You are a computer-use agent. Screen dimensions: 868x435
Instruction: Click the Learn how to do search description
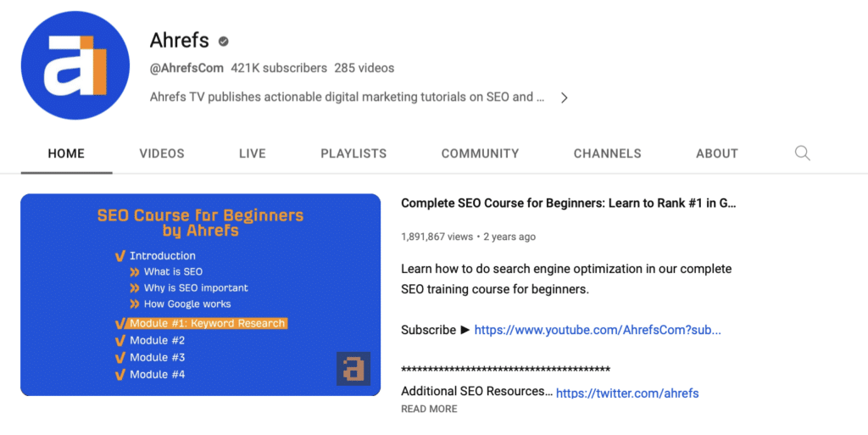click(566, 279)
